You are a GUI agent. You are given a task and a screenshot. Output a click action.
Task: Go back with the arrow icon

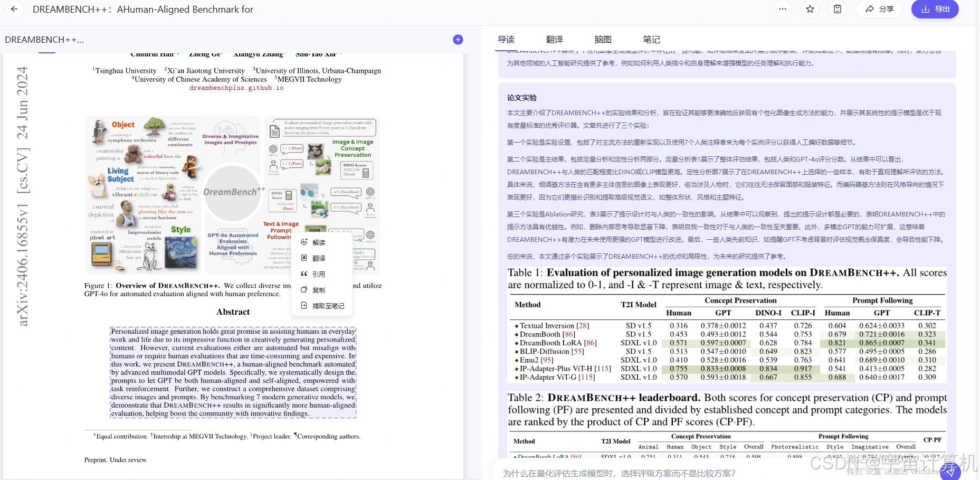pos(14,9)
